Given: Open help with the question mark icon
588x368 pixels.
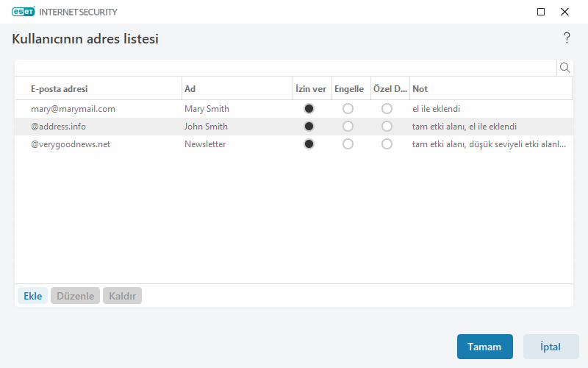Looking at the screenshot, I should [x=567, y=38].
